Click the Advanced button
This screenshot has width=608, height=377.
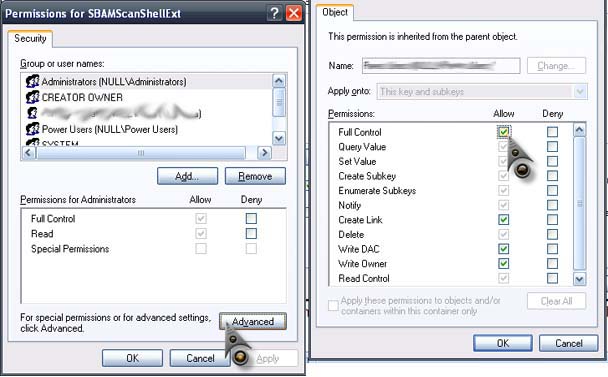(x=253, y=322)
